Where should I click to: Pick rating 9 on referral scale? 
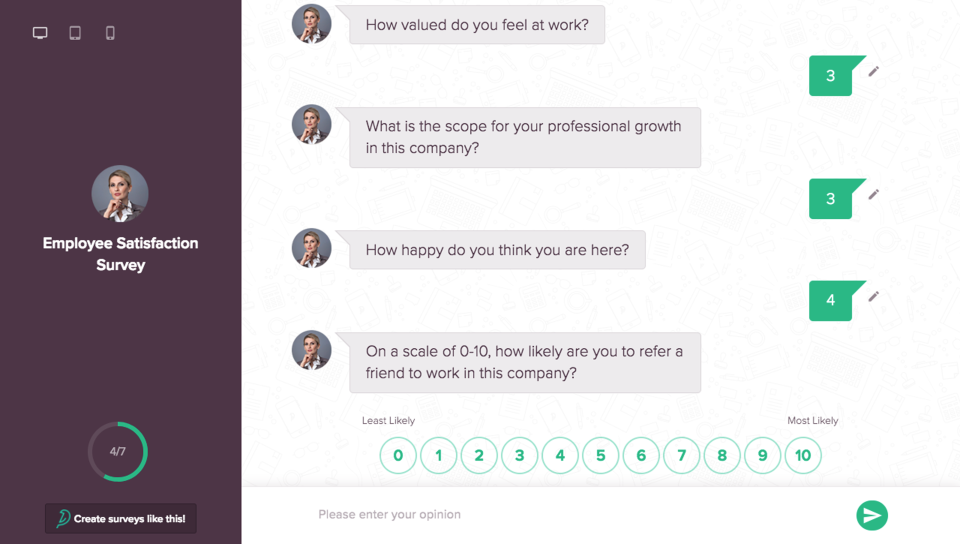point(762,456)
